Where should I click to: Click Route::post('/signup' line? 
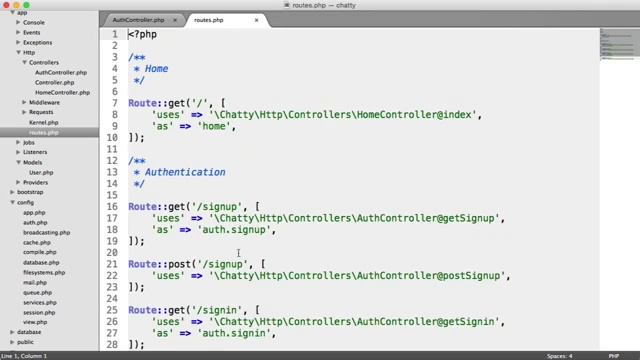(197, 264)
